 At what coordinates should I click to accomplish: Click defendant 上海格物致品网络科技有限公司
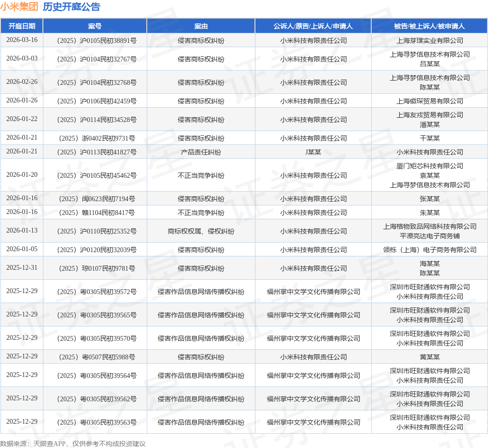429,226
